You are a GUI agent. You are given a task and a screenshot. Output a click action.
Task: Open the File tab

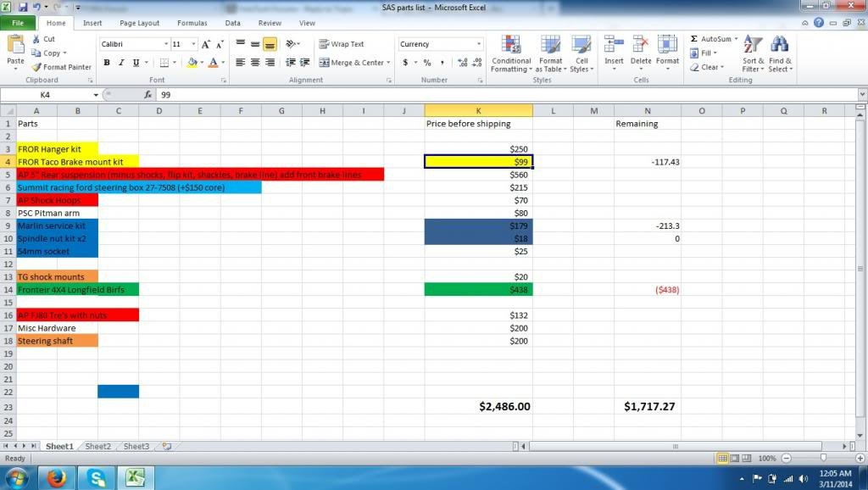pos(18,23)
